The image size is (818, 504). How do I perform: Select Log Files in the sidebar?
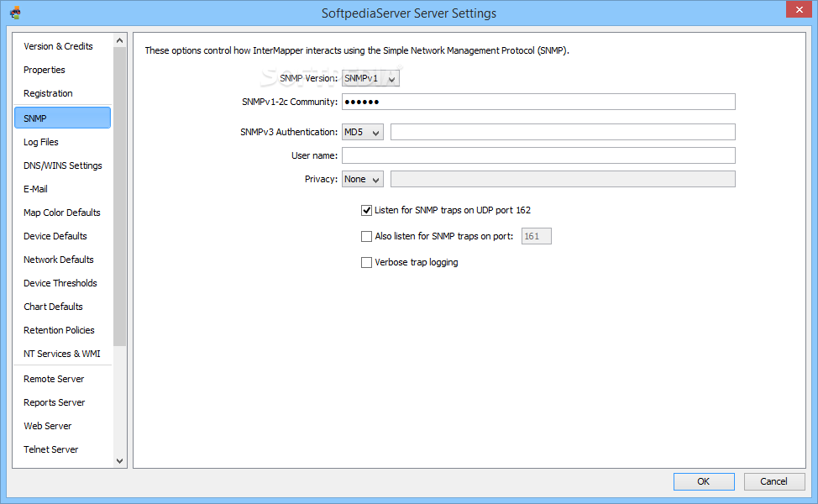41,142
